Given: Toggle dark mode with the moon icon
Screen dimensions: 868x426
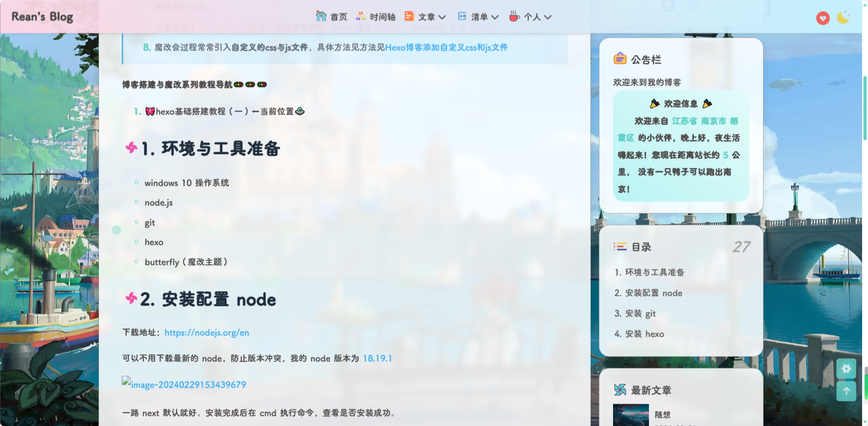Looking at the screenshot, I should point(844,16).
